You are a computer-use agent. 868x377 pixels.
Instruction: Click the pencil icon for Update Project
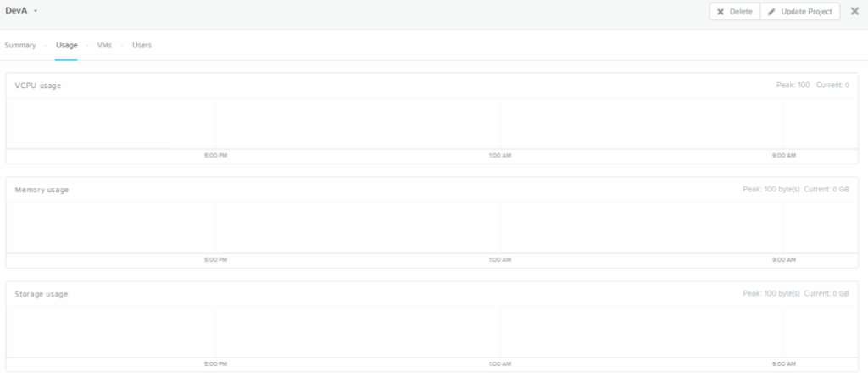point(771,12)
